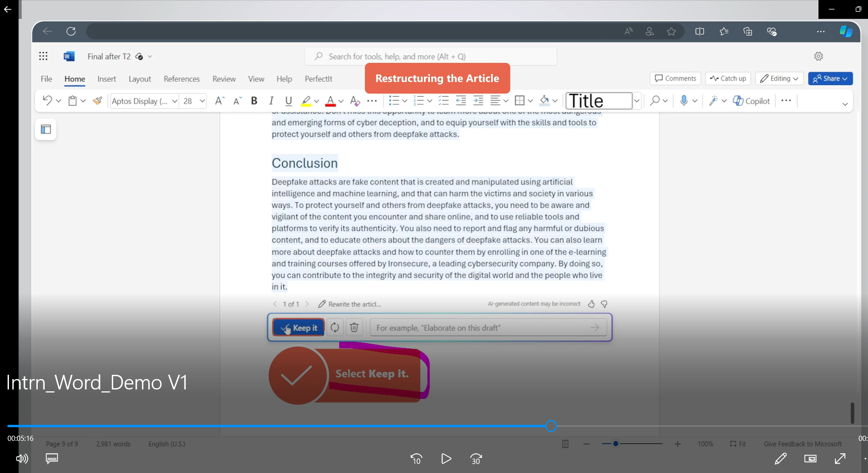The image size is (868, 473).
Task: Open the app launcher waffle icon
Action: (x=43, y=56)
